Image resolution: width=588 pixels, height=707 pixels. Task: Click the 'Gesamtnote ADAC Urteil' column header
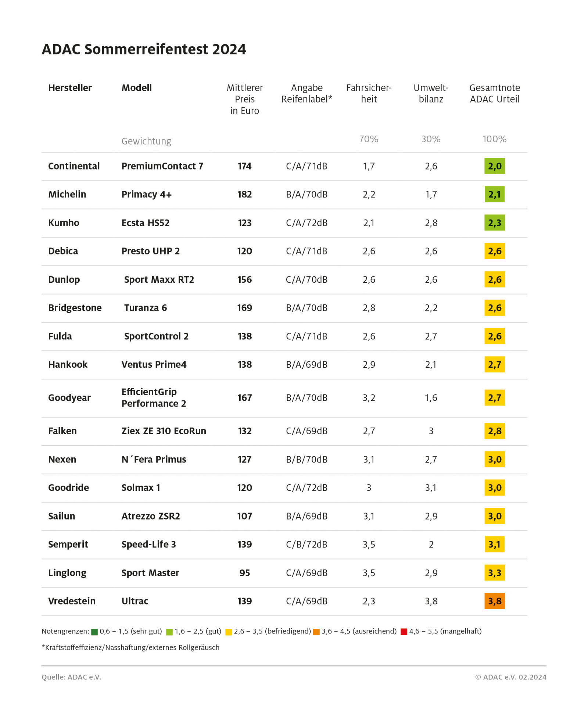click(494, 93)
